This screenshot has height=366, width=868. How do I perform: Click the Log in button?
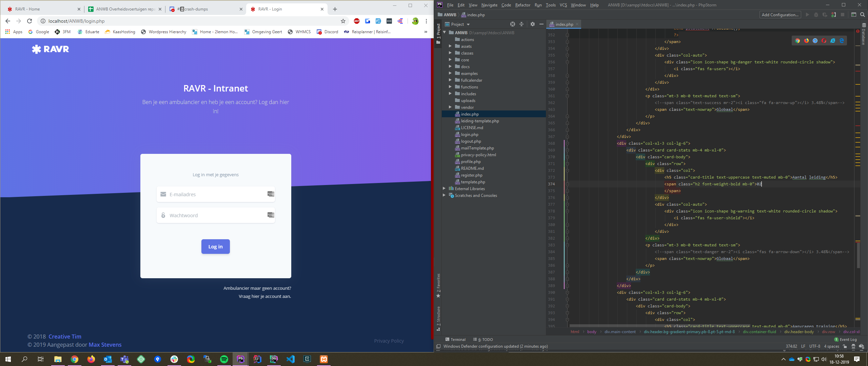tap(215, 246)
